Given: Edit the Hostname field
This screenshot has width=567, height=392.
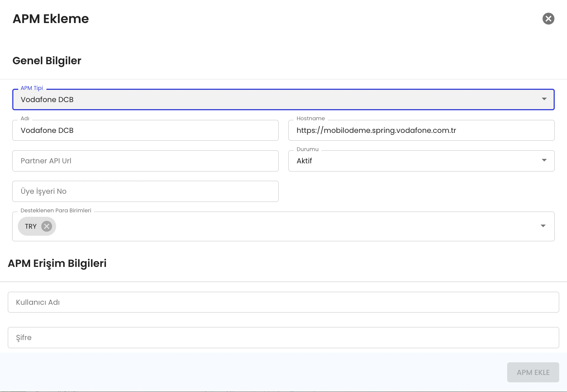Looking at the screenshot, I should click(x=421, y=130).
